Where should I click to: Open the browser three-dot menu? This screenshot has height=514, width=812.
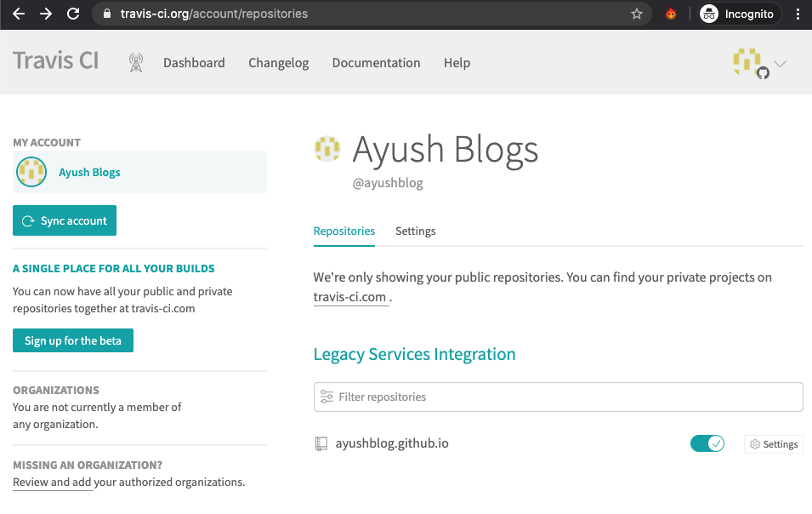coord(798,14)
